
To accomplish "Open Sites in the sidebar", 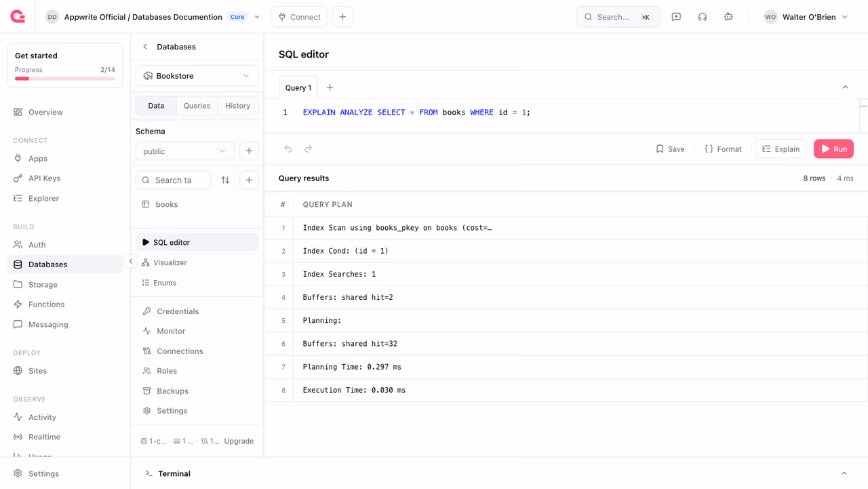I will point(65,371).
